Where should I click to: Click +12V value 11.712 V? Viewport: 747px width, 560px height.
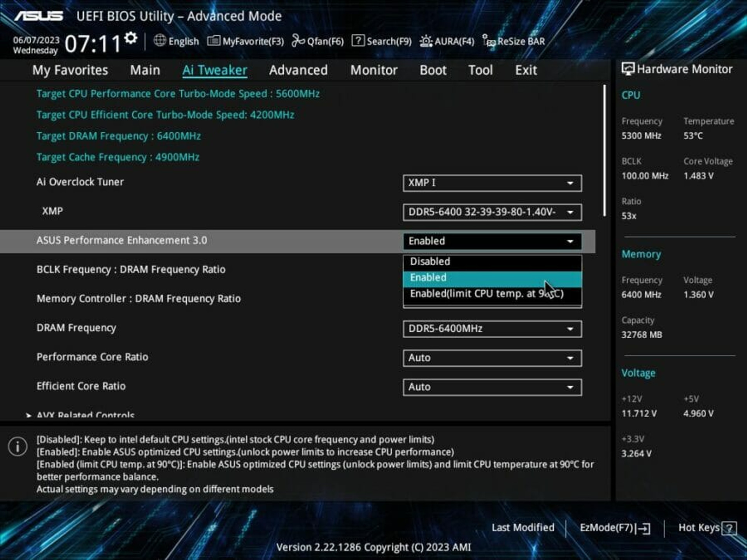(x=639, y=413)
